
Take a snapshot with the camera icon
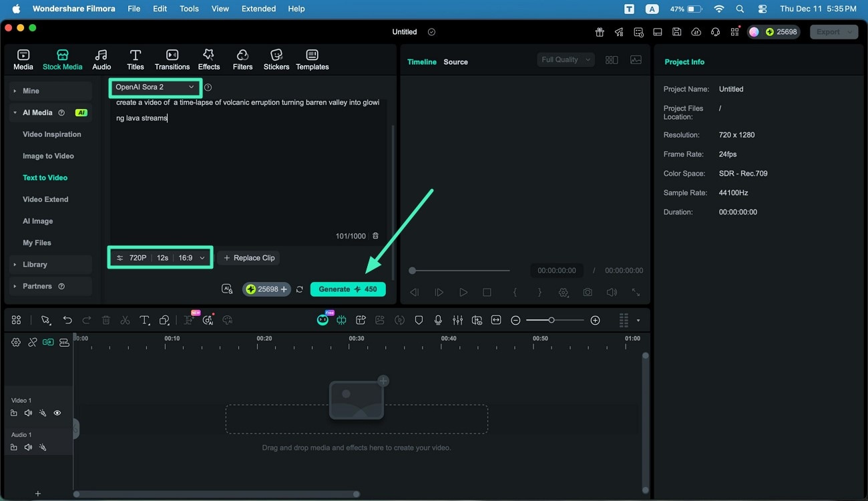click(588, 293)
